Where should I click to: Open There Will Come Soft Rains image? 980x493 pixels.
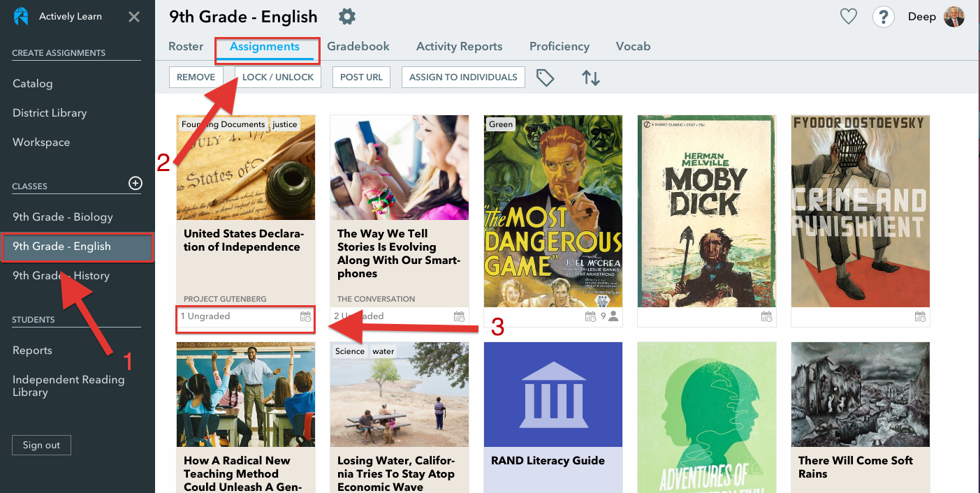pos(861,395)
